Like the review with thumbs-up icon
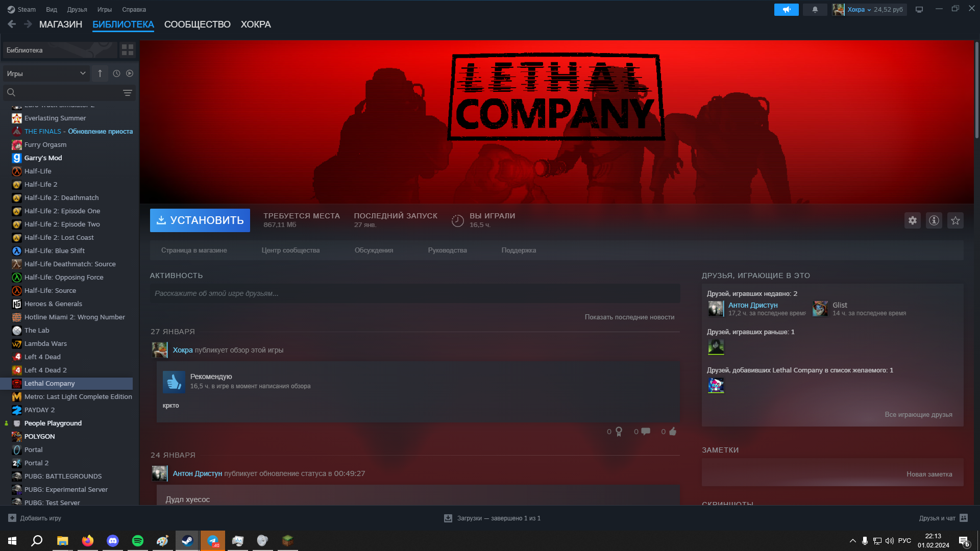This screenshot has width=980, height=551. click(673, 432)
